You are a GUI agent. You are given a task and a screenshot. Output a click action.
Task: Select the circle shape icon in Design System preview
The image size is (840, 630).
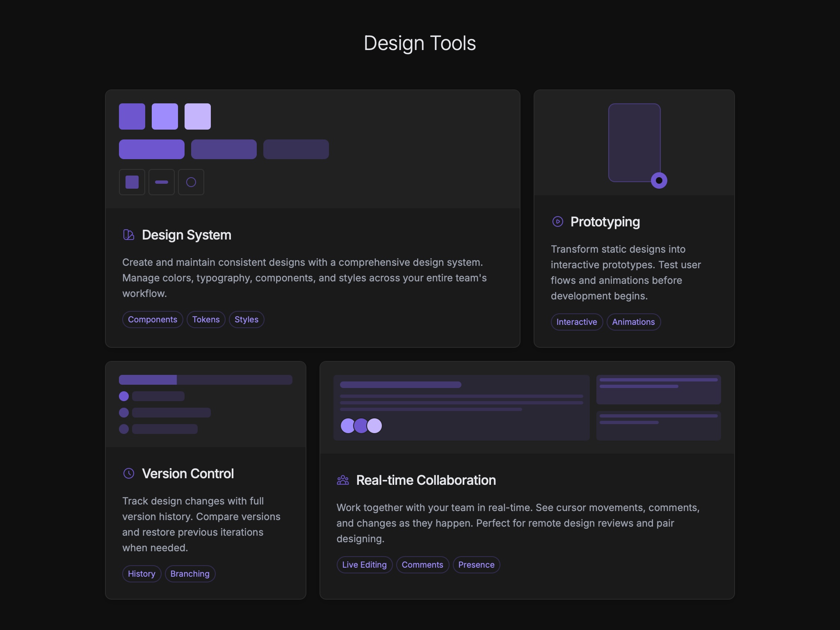(191, 182)
